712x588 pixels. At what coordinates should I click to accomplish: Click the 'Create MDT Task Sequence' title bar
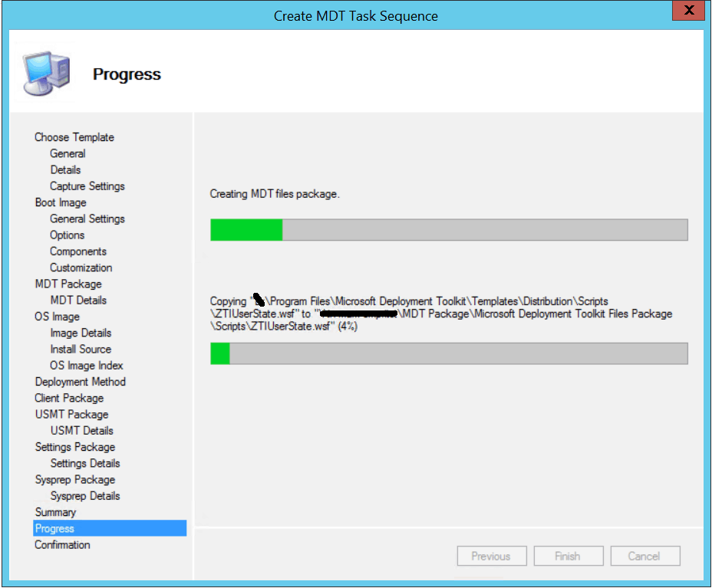pyautogui.click(x=355, y=16)
